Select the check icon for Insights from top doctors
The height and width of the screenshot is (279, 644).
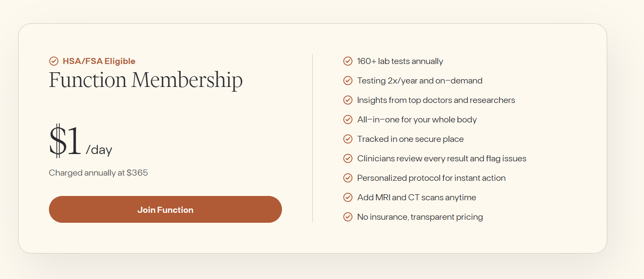point(348,100)
